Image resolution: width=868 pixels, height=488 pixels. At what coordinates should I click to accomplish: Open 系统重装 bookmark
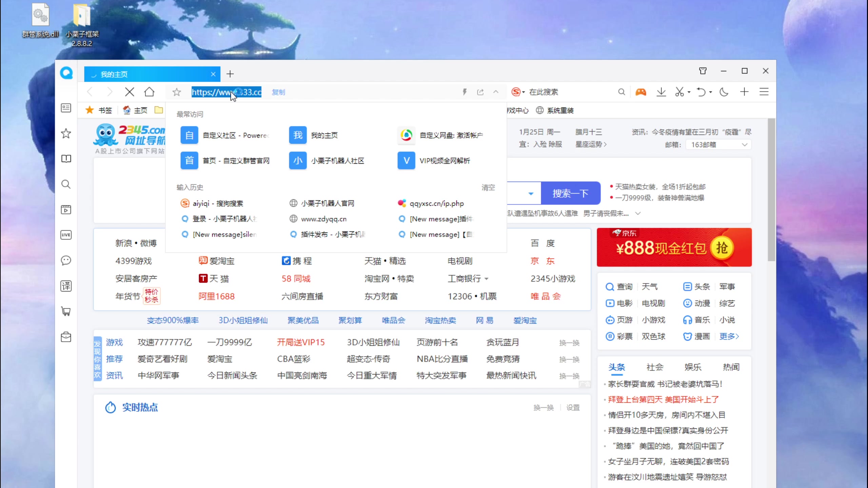555,110
